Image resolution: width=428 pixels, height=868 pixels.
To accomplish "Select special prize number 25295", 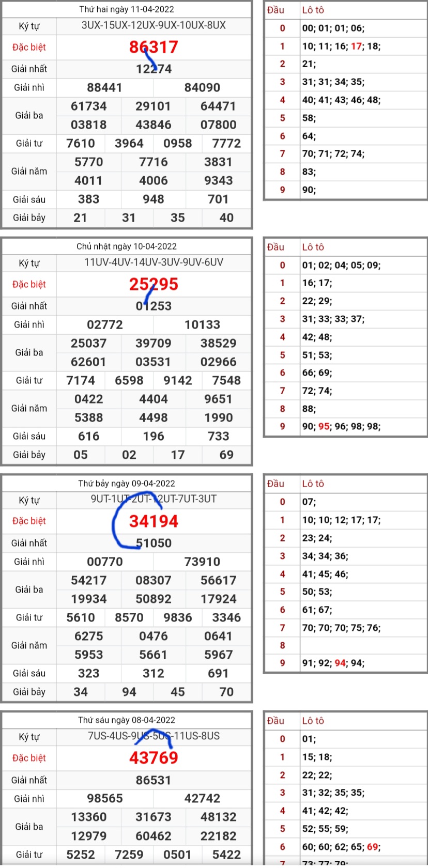I will tap(154, 284).
